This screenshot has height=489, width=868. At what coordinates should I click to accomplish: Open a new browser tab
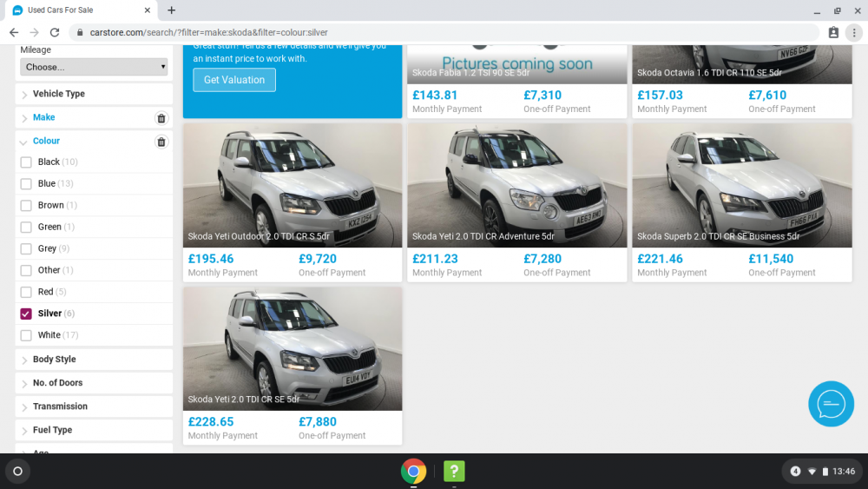(172, 10)
